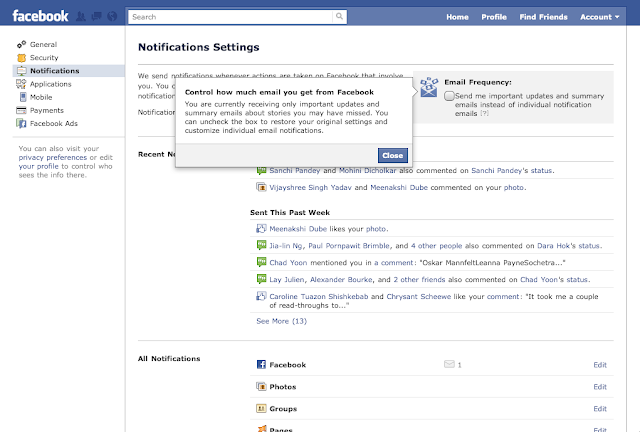Click the like icon beside Meenakshi Dube notification
Viewport: 640px width, 432px height.
click(x=261, y=228)
